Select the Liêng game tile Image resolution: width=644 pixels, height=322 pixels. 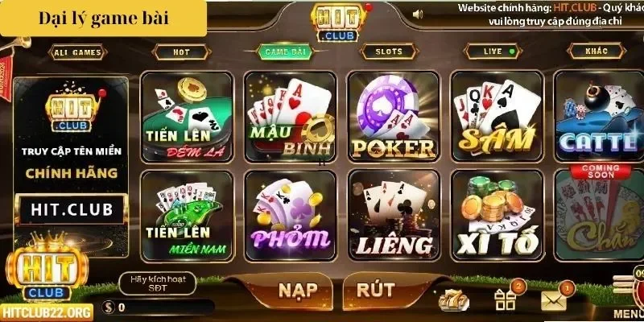[394, 216]
